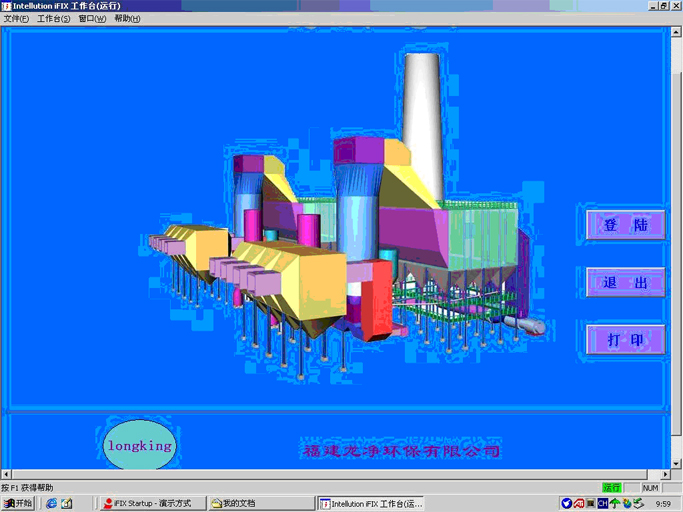Open the 帮助 (Help) menu
The width and height of the screenshot is (683, 512).
click(x=127, y=19)
